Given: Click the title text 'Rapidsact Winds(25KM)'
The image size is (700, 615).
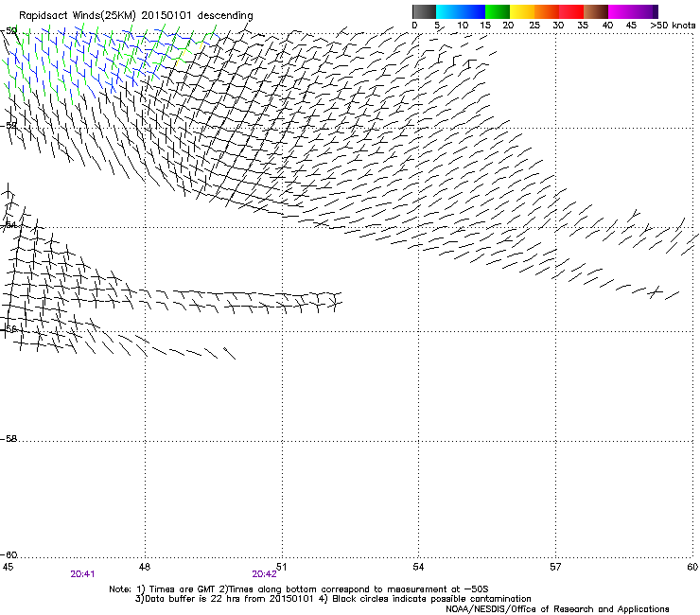Looking at the screenshot, I should pos(78,15).
